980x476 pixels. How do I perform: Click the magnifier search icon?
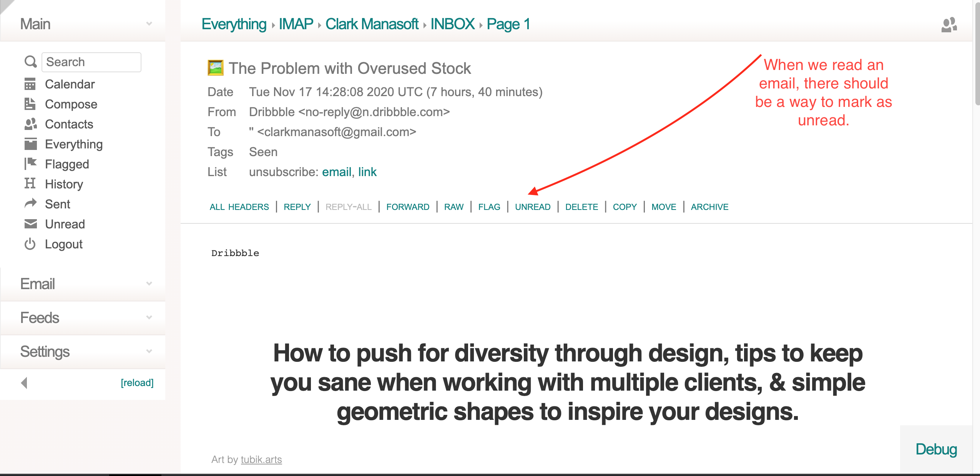[30, 62]
